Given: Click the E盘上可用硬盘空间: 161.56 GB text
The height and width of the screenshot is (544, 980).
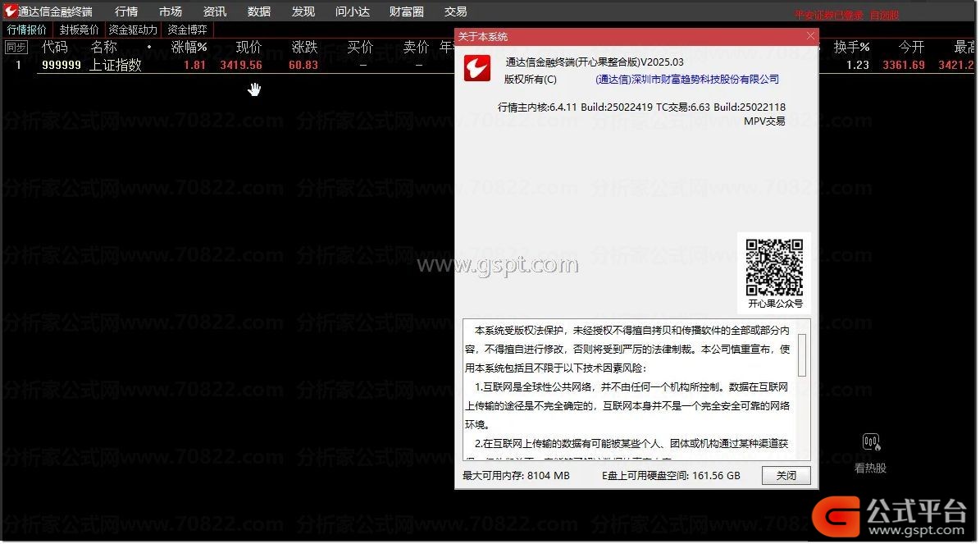Looking at the screenshot, I should (x=672, y=476).
